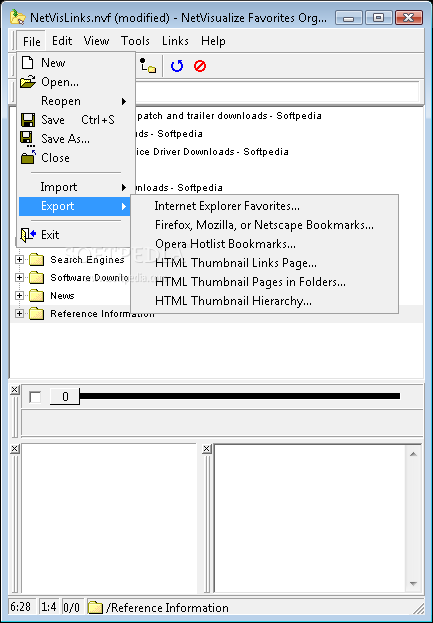Click the New document icon
Viewport: 433px width, 623px height.
tap(27, 62)
